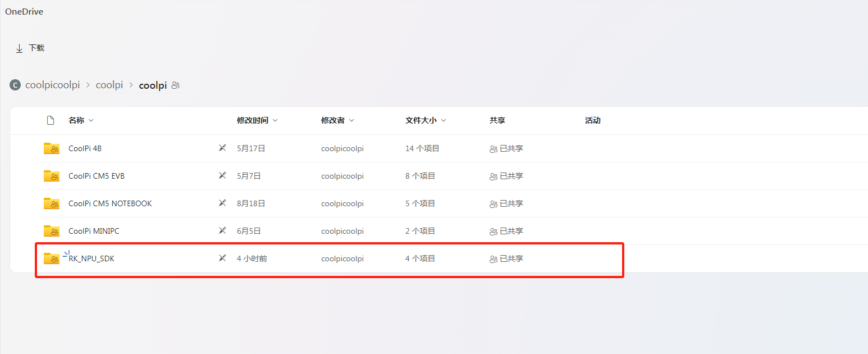This screenshot has width=868, height=354.
Task: Click 5月7日 modified date cell
Action: pos(249,176)
